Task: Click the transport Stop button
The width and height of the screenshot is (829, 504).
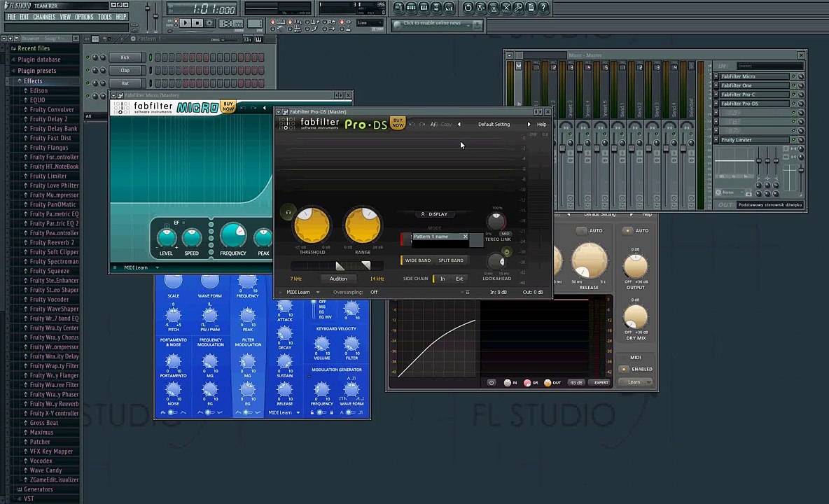Action: [x=197, y=23]
